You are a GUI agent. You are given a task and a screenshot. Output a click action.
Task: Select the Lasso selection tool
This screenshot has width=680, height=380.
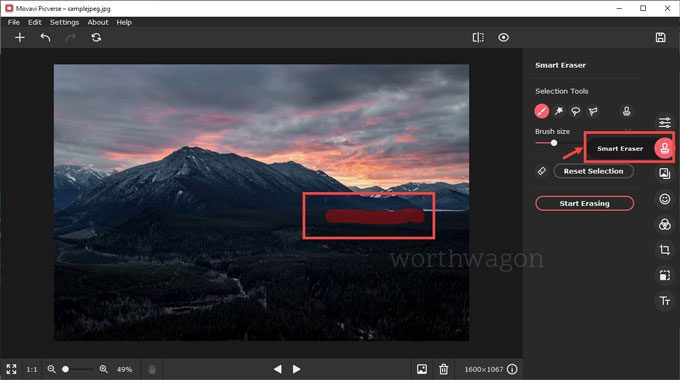coord(575,111)
